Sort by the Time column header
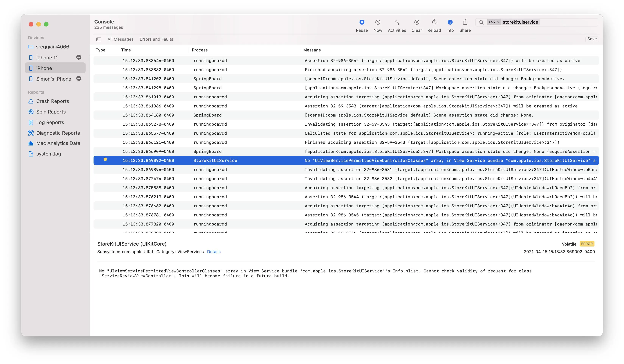 [126, 50]
